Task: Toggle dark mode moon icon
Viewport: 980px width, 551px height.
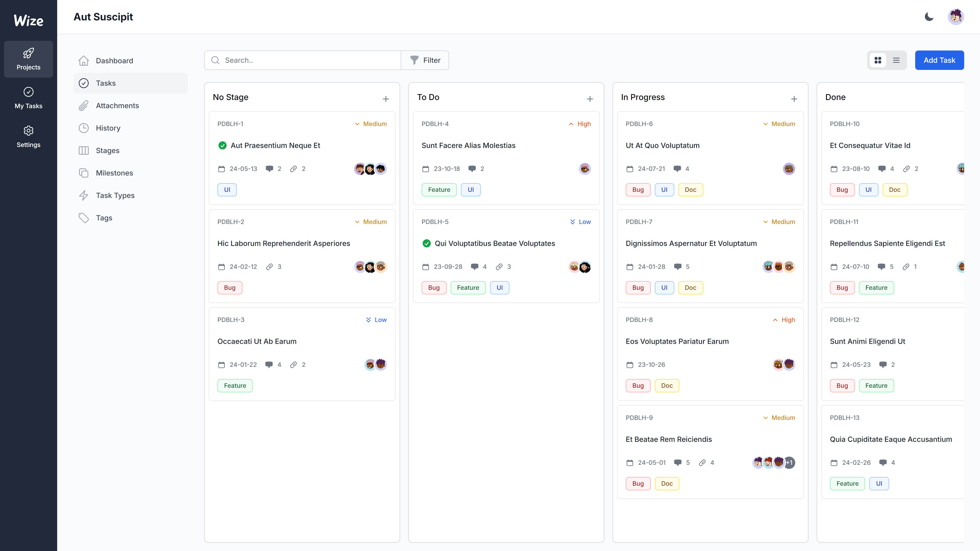Action: pos(929,17)
